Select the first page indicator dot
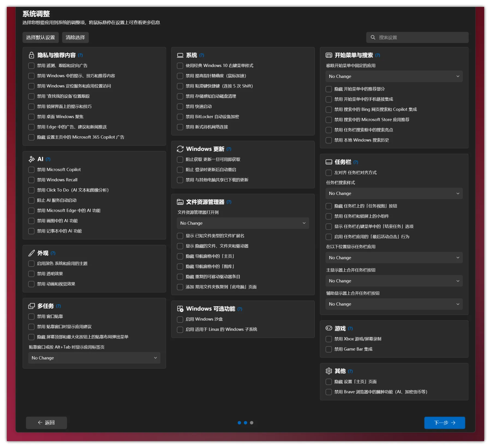Screen dimensions: 491x448 click(239, 423)
